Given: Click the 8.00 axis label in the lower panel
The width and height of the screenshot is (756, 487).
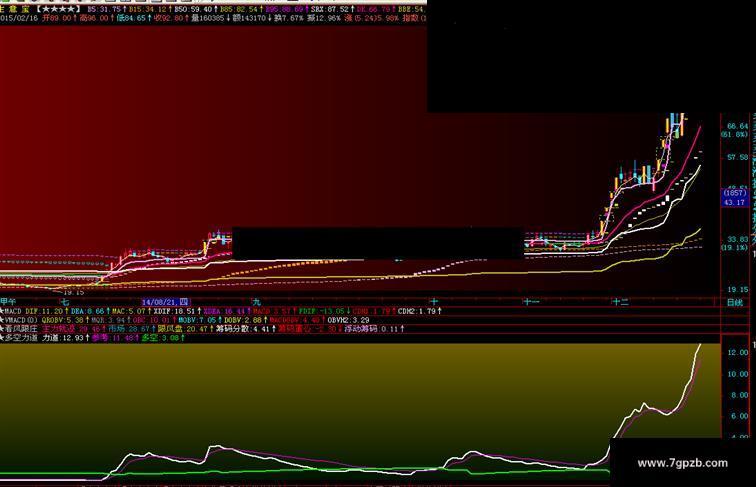Looking at the screenshot, I should click(x=740, y=395).
